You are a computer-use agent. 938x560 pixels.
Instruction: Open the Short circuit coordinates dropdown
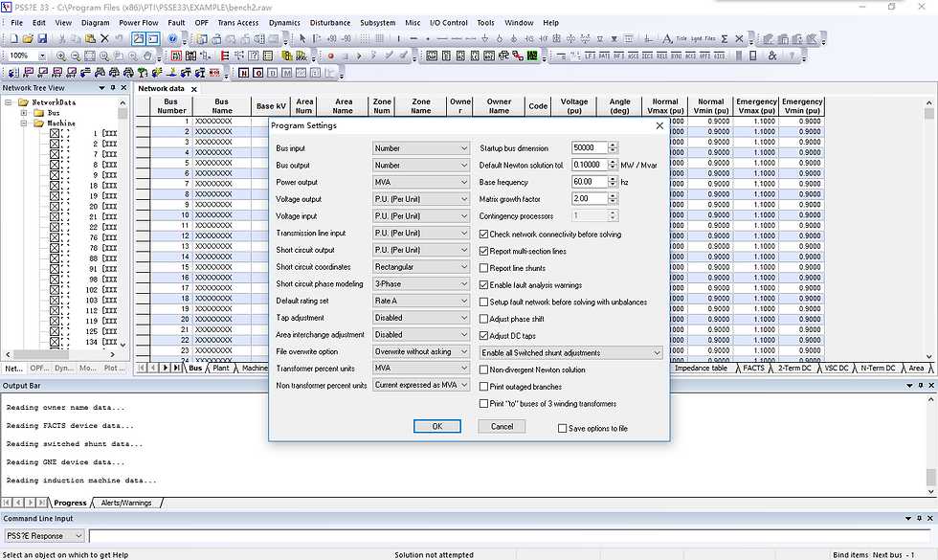pyautogui.click(x=421, y=267)
